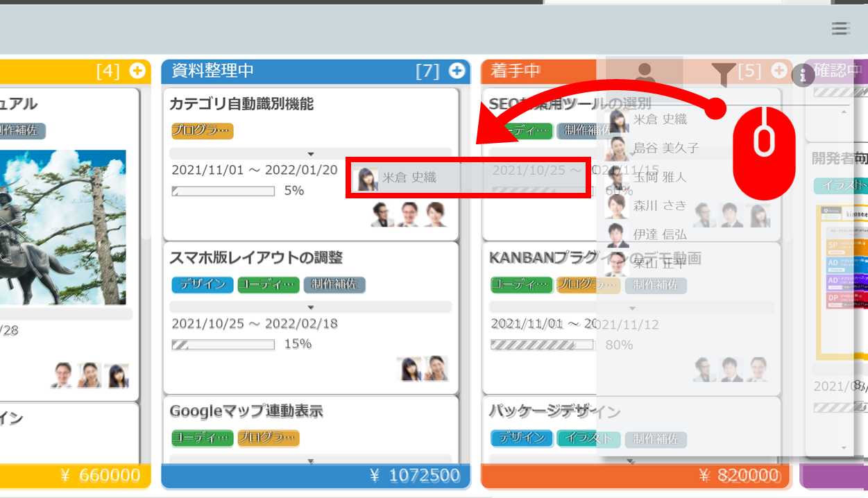868x498 pixels.
Task: Click the 80% progress bar on KANBANプラグインのデモ動画
Action: coord(543,345)
